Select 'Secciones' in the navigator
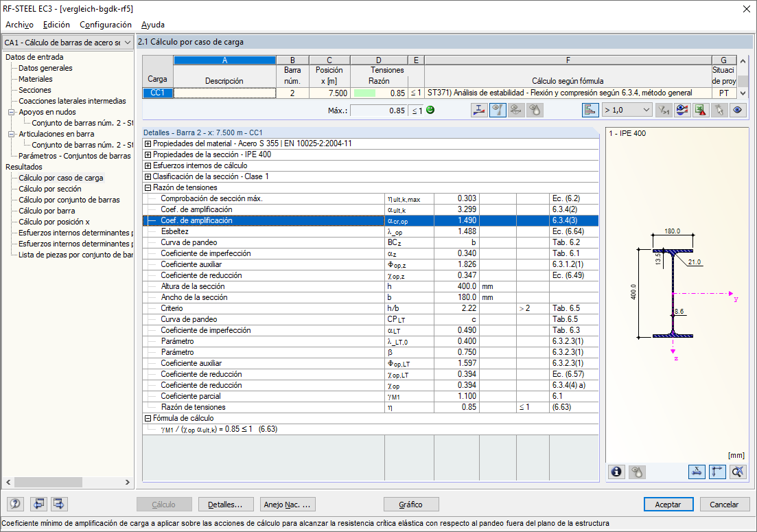The image size is (757, 532). pyautogui.click(x=34, y=91)
